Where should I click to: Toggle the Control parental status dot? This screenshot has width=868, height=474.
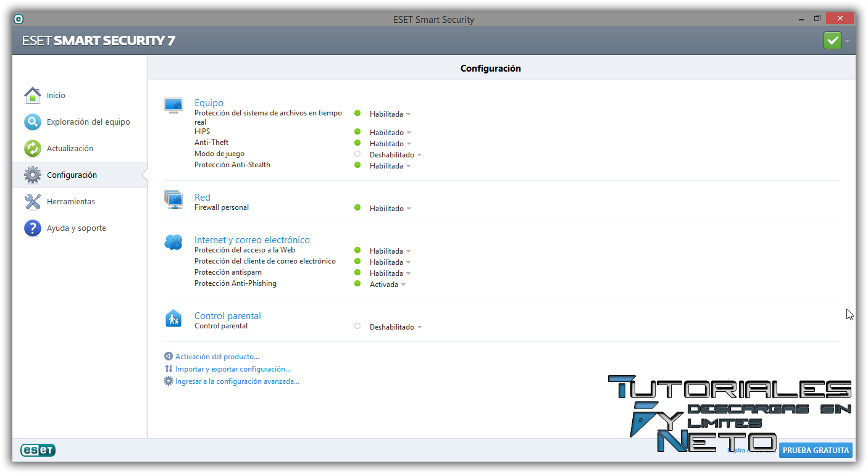(x=357, y=326)
